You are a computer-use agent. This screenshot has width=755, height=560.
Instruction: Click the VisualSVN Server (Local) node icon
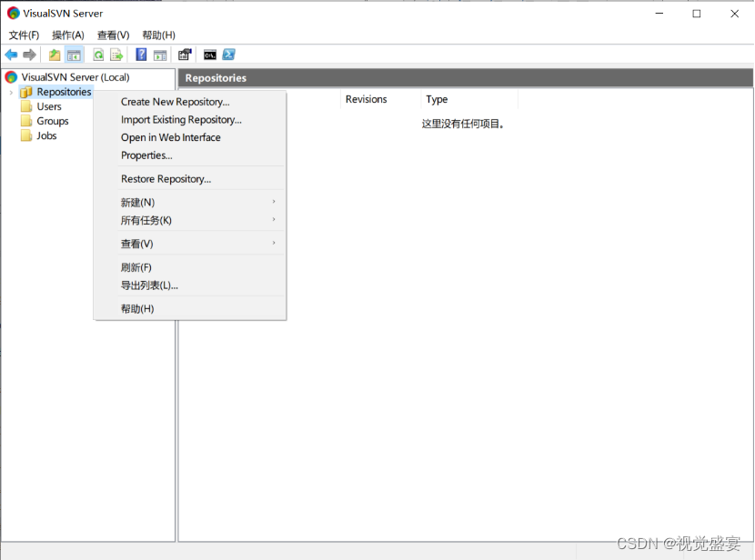(12, 77)
